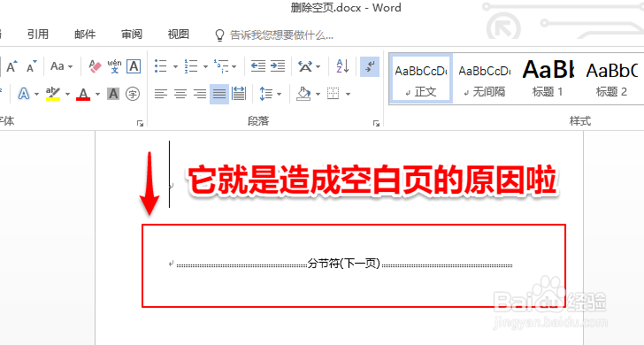This screenshot has height=345, width=644.
Task: Open the Phonetic Guide wén icon
Action: [x=114, y=66]
